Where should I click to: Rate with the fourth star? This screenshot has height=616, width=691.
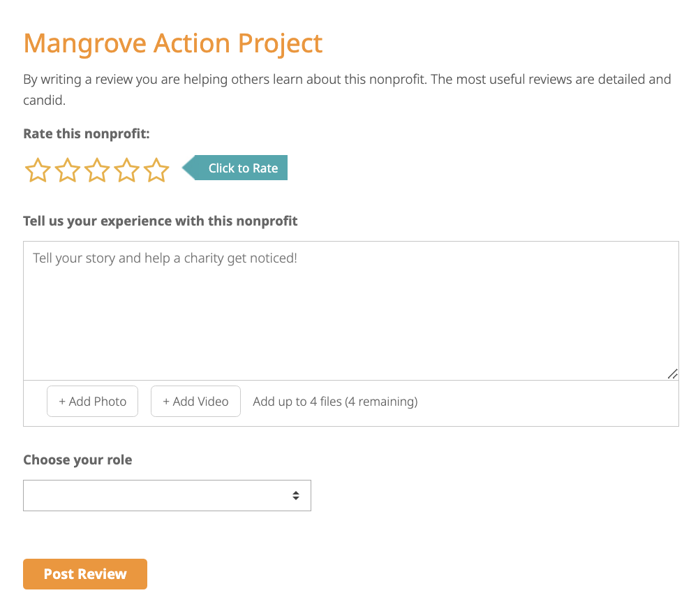click(x=127, y=170)
